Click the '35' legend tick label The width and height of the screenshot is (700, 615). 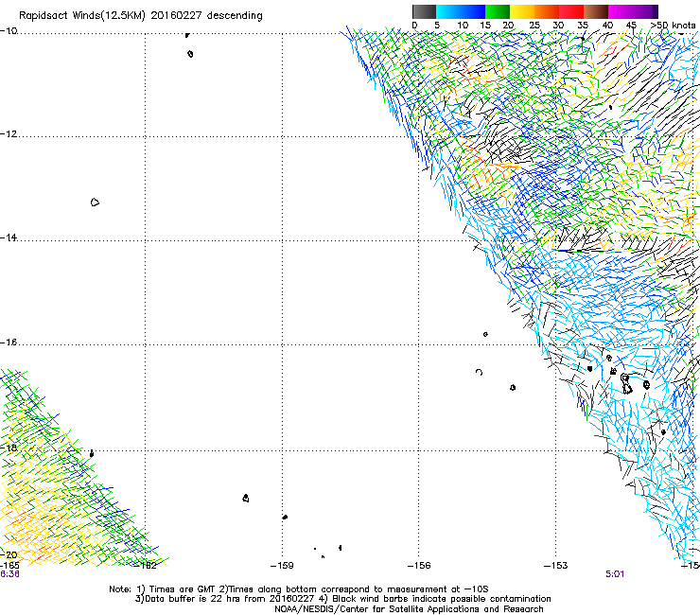583,26
